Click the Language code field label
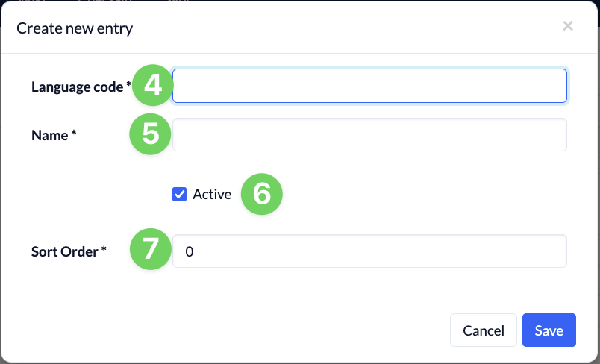600x364 pixels. point(78,87)
